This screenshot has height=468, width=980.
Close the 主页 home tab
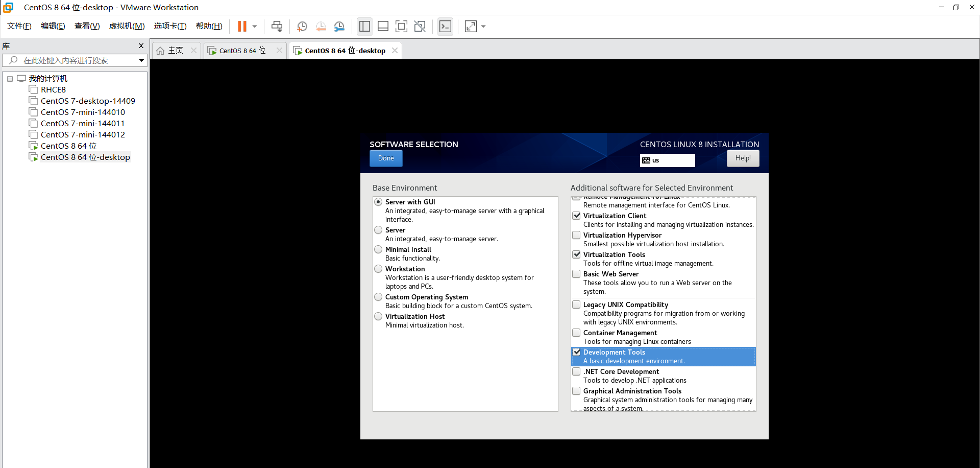193,51
